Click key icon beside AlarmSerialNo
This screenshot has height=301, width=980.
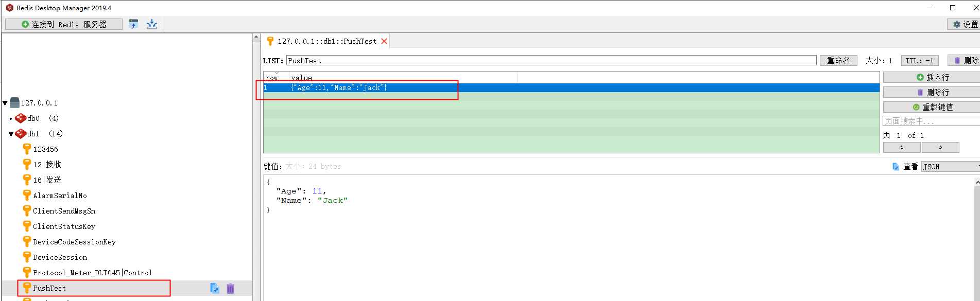27,196
